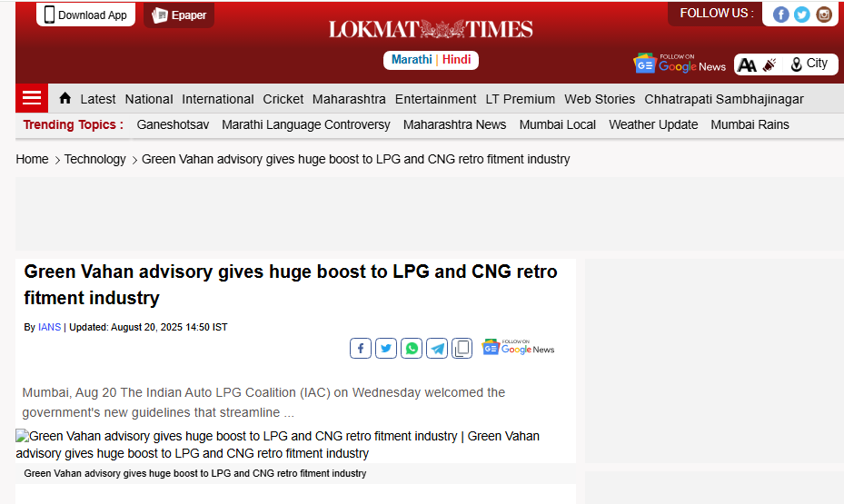Click the Home icon in navbar

(65, 98)
